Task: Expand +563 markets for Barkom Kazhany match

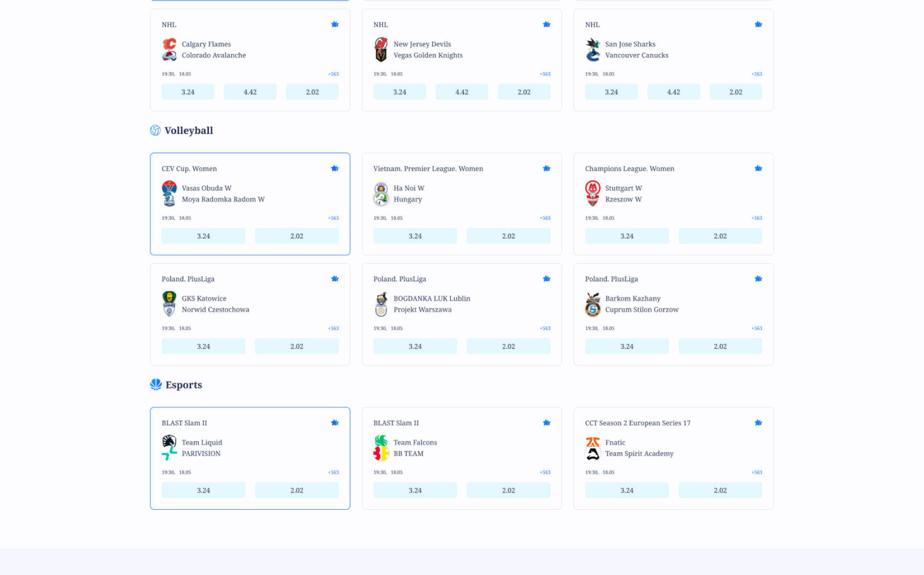Action: [x=756, y=328]
